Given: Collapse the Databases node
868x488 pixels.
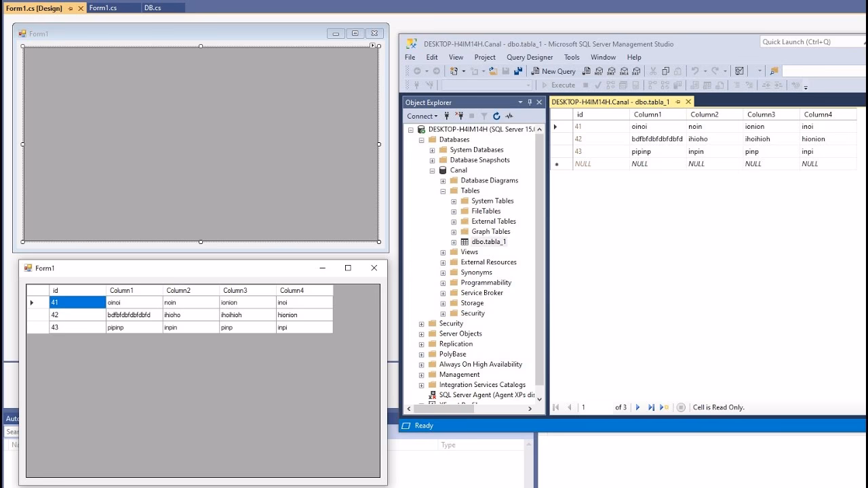Looking at the screenshot, I should point(421,140).
